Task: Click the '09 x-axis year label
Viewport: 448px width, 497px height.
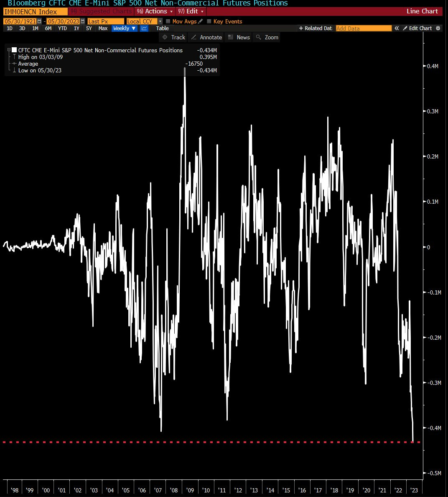Action: [190, 490]
